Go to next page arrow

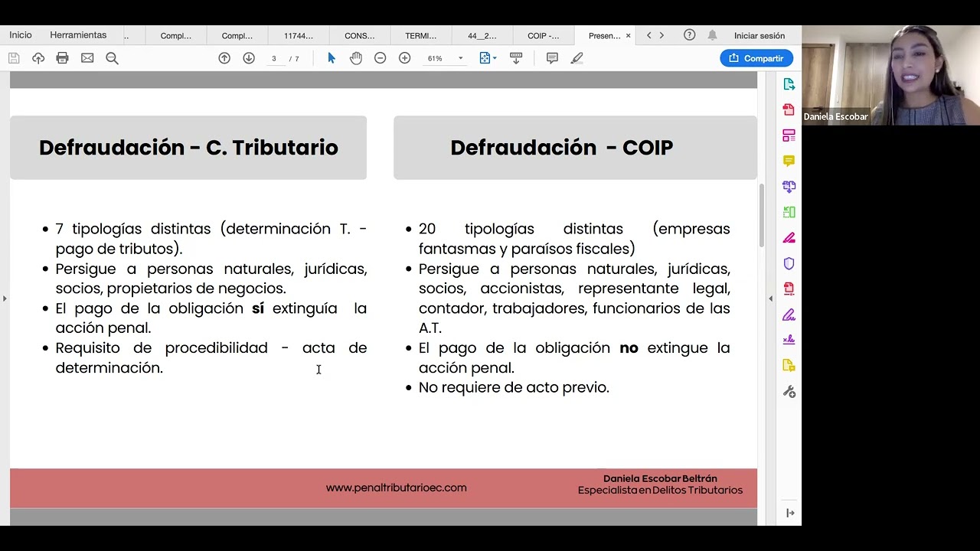click(x=249, y=58)
